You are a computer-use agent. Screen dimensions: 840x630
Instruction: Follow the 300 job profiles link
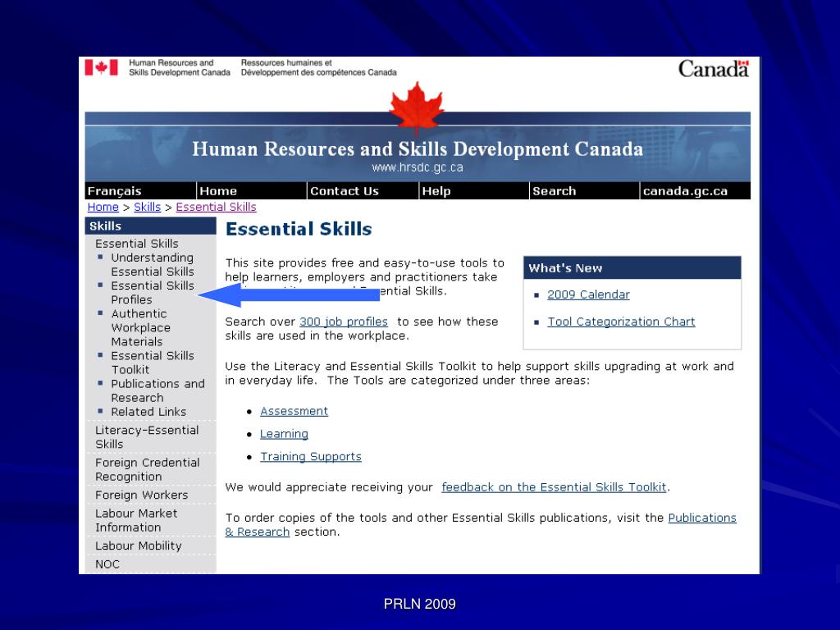344,322
